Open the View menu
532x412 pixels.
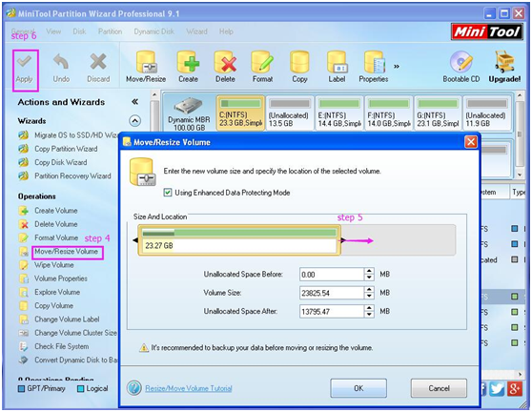click(53, 31)
